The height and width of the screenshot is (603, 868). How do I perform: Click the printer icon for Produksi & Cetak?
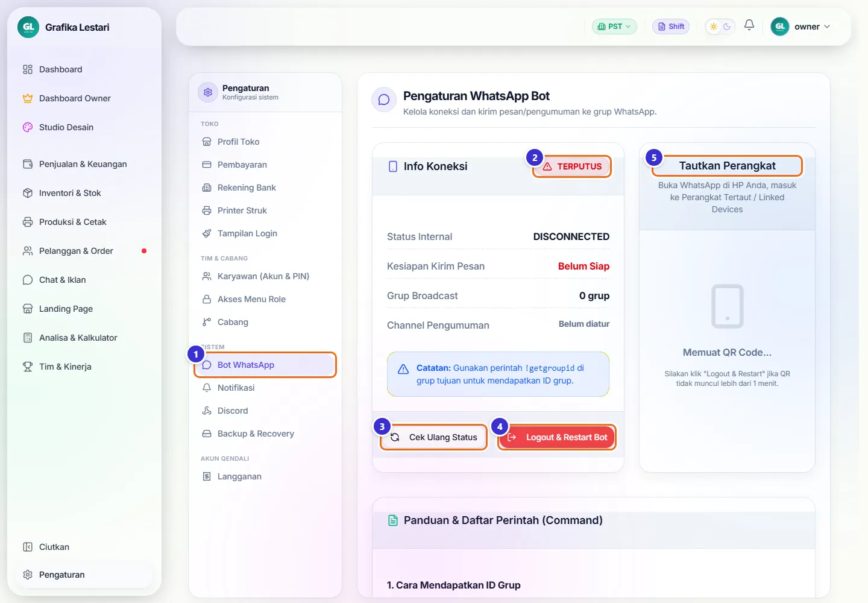pos(28,222)
